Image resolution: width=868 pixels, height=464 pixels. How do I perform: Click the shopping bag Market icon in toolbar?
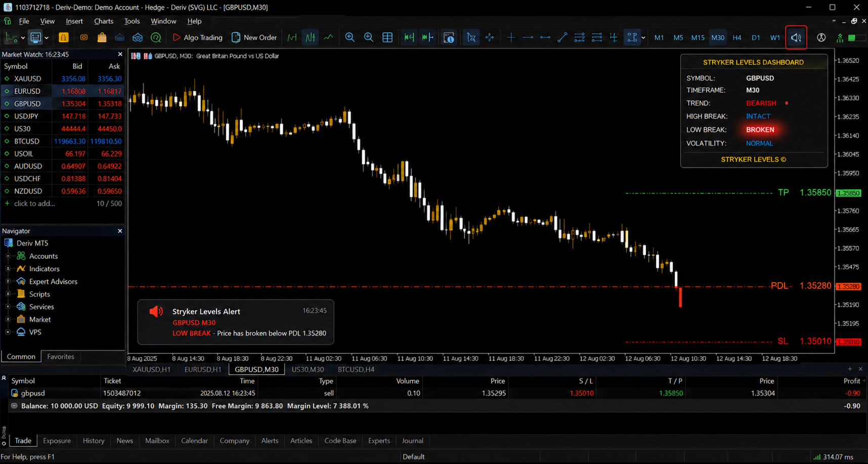102,37
